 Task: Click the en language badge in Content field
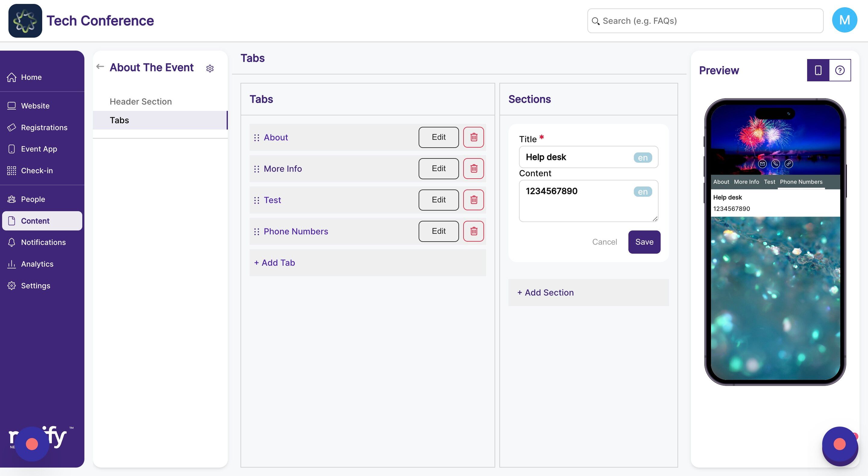(643, 192)
